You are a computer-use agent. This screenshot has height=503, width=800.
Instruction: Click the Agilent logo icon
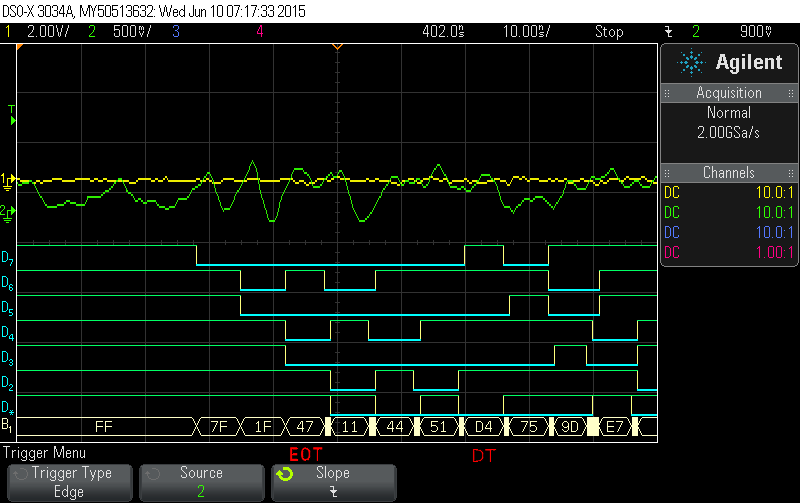pyautogui.click(x=690, y=63)
